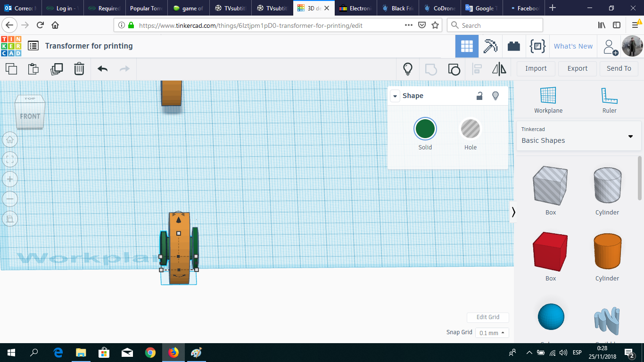
Task: Set shape to Hole
Action: pyautogui.click(x=471, y=129)
